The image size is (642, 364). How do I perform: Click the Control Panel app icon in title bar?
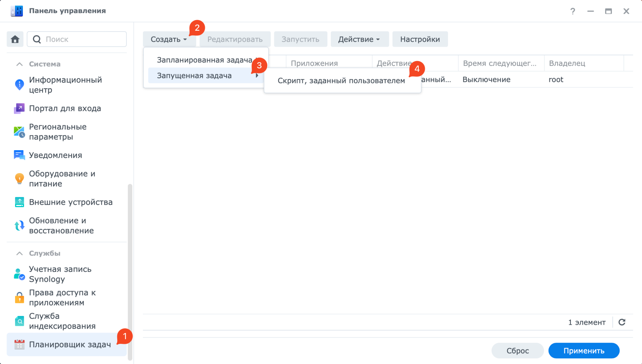[x=17, y=11]
